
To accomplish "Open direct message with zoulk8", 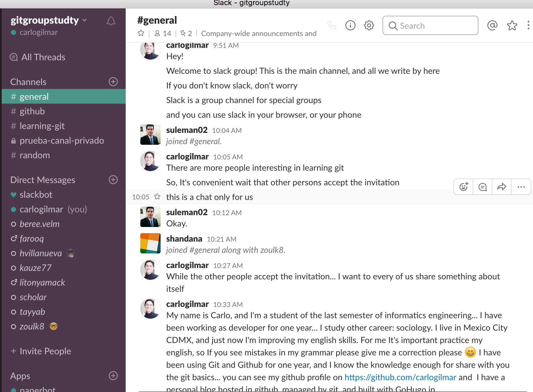I will [x=64, y=326].
